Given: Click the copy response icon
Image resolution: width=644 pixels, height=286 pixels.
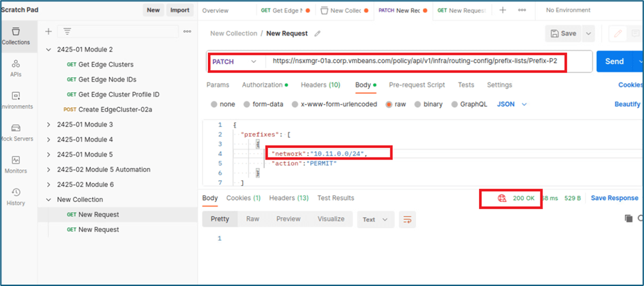Looking at the screenshot, I should click(628, 218).
